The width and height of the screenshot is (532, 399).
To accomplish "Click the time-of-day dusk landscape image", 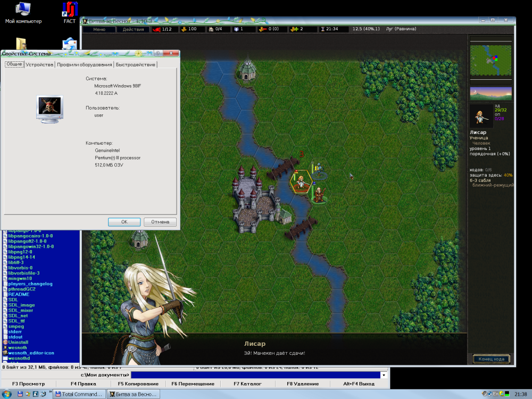I will pyautogui.click(x=491, y=93).
